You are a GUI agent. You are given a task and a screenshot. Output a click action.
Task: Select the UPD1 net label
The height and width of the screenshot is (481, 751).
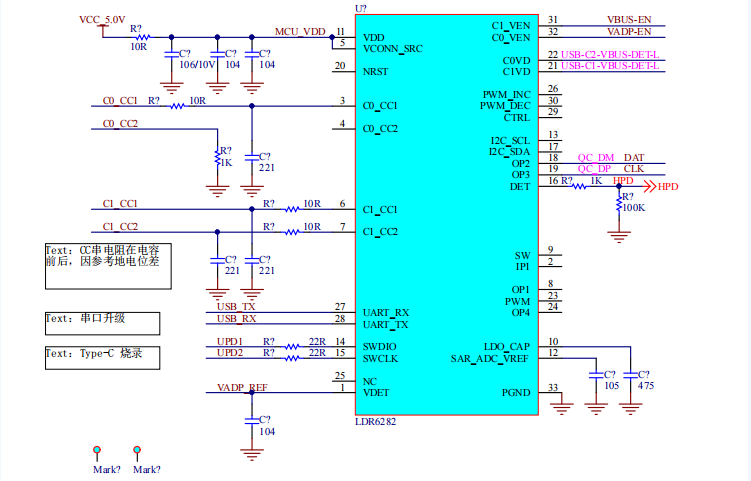point(230,342)
